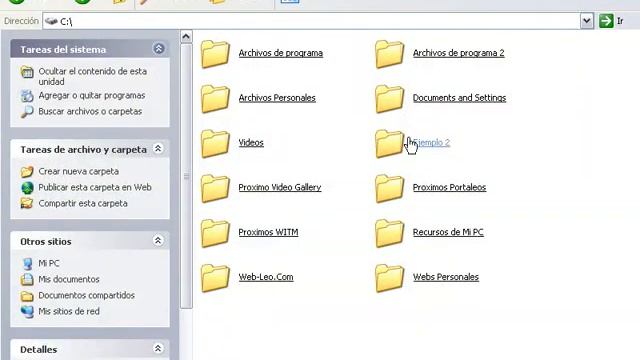Collapse Tareas de archivo y carpeta panel
Screen dimensions: 640x360
click(x=158, y=149)
